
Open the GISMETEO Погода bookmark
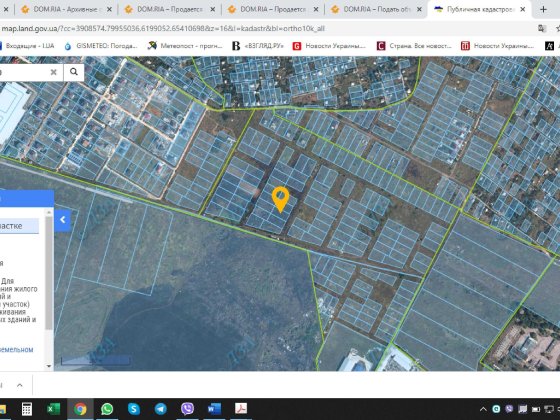tap(101, 46)
